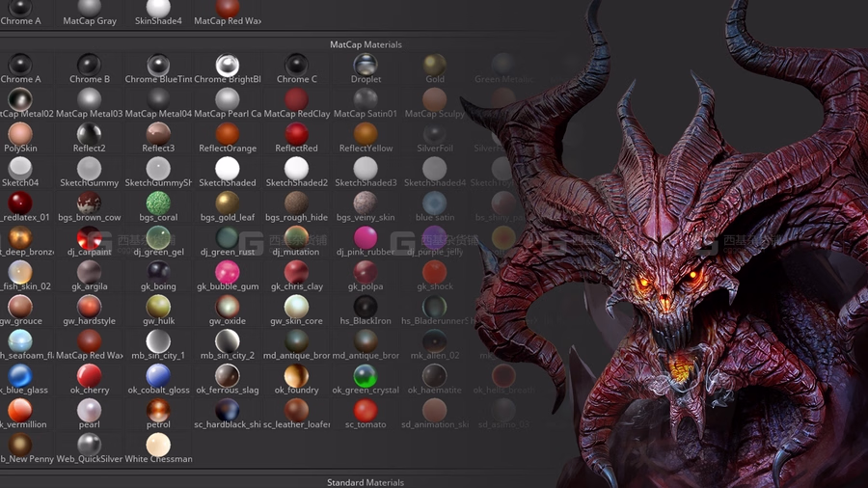This screenshot has height=488, width=868.
Task: Select the petrol material
Action: click(158, 414)
